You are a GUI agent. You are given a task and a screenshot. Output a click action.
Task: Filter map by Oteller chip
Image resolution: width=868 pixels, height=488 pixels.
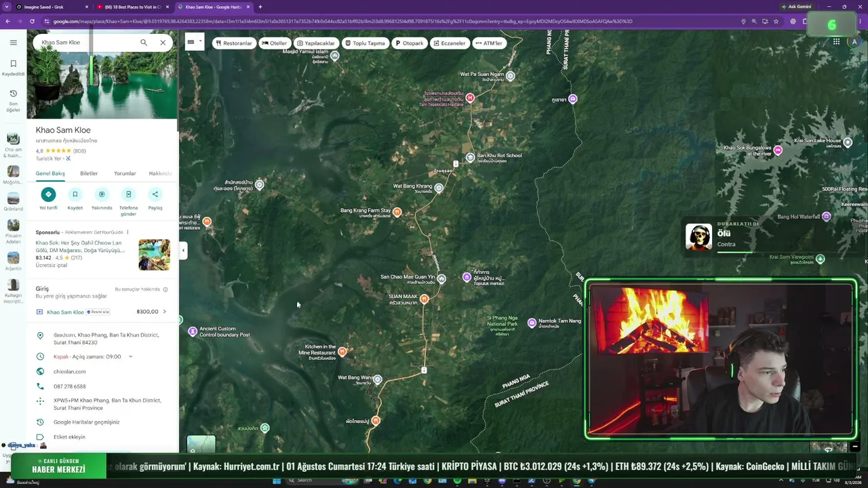coord(275,43)
